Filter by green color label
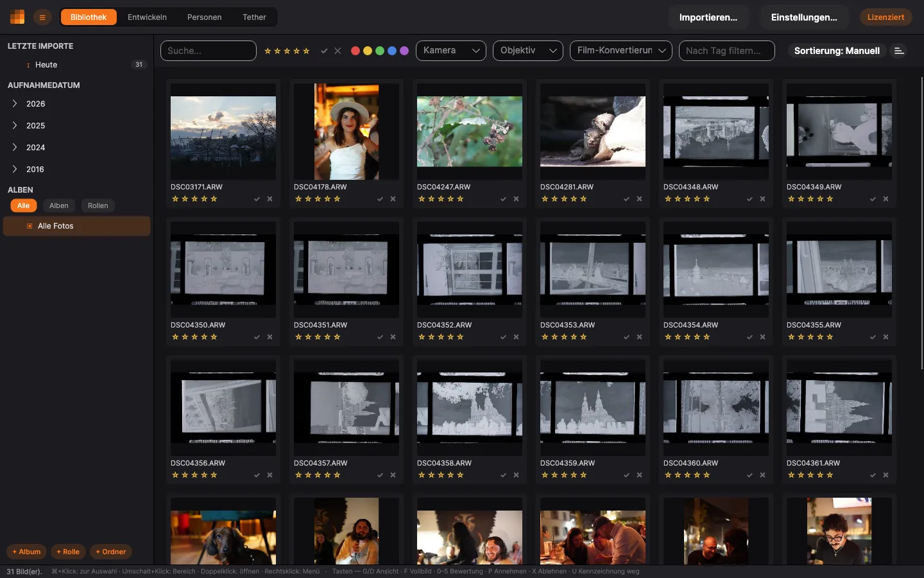Screen dimensions: 924x578 (380, 51)
